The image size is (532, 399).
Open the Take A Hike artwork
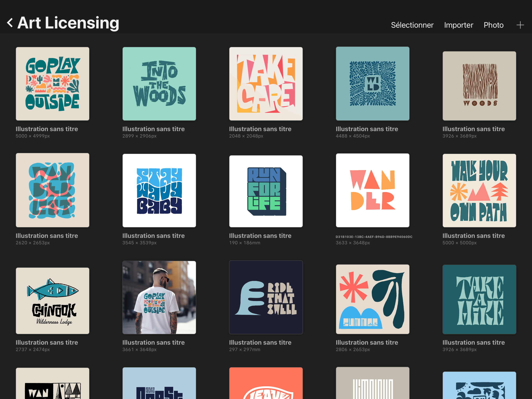(x=479, y=299)
